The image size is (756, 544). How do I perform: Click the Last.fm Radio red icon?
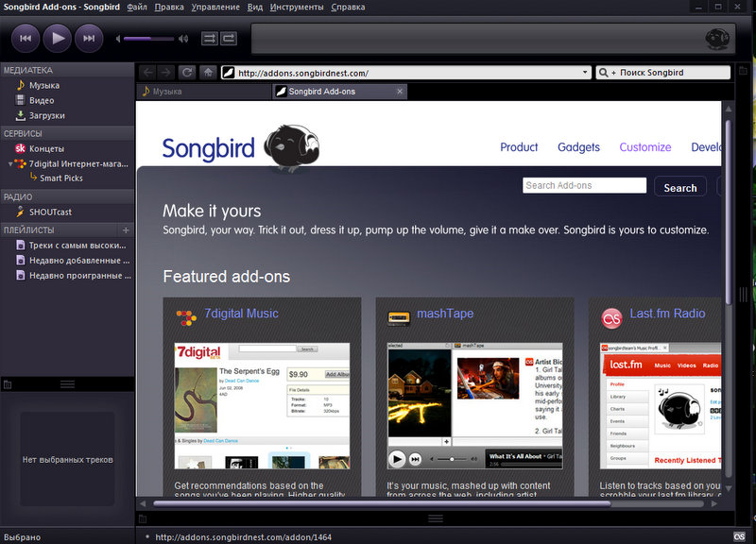click(611, 318)
